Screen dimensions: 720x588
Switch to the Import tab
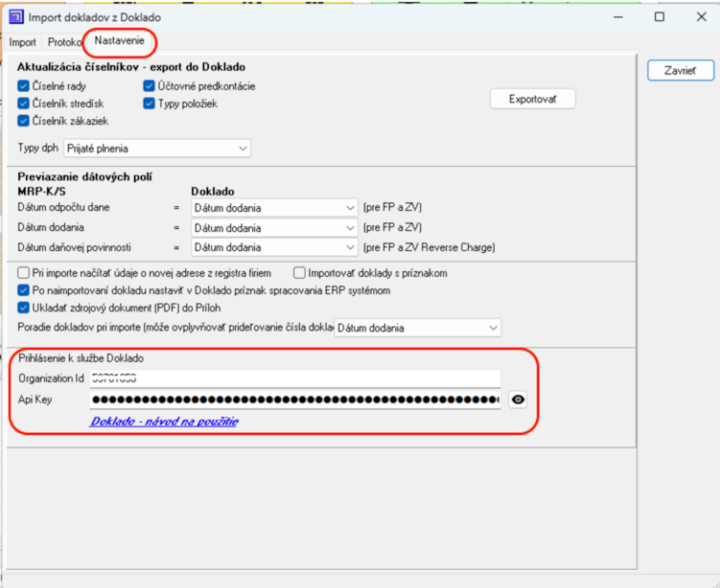22,42
